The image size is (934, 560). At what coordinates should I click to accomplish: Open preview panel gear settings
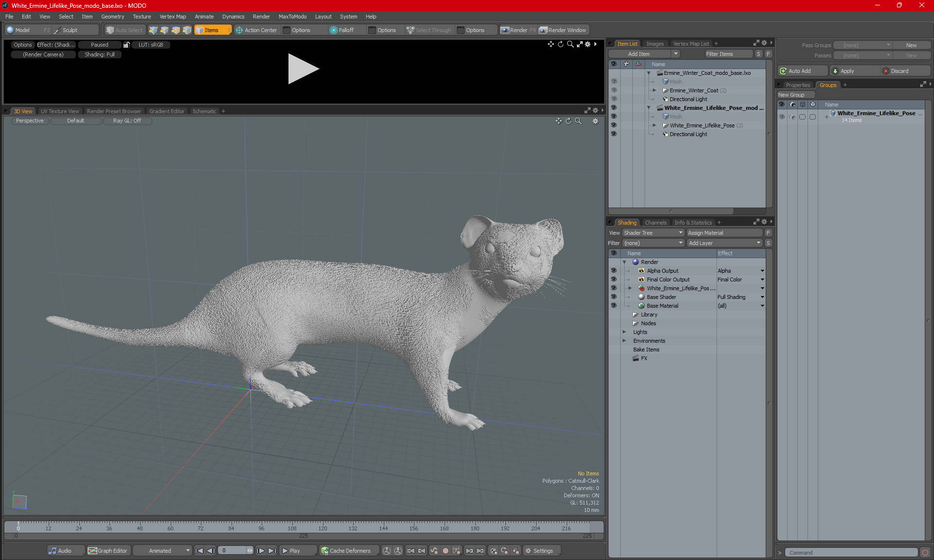coord(588,44)
